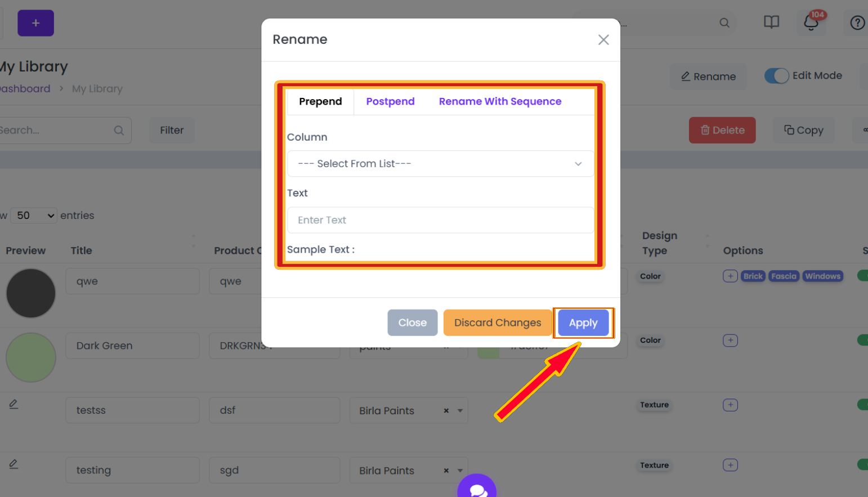Click the top bar search magnifier icon
Screen dimensions: 868x497
point(724,23)
